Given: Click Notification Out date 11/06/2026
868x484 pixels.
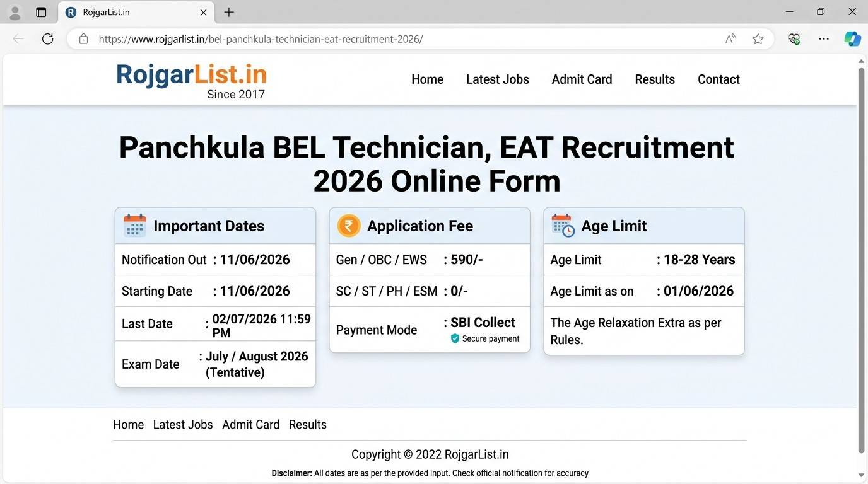Looking at the screenshot, I should pyautogui.click(x=255, y=260).
